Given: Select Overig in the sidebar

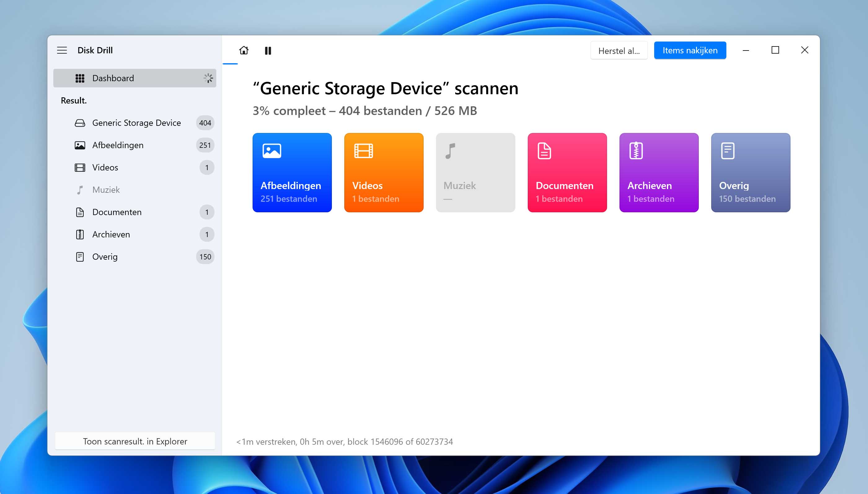Looking at the screenshot, I should click(104, 257).
